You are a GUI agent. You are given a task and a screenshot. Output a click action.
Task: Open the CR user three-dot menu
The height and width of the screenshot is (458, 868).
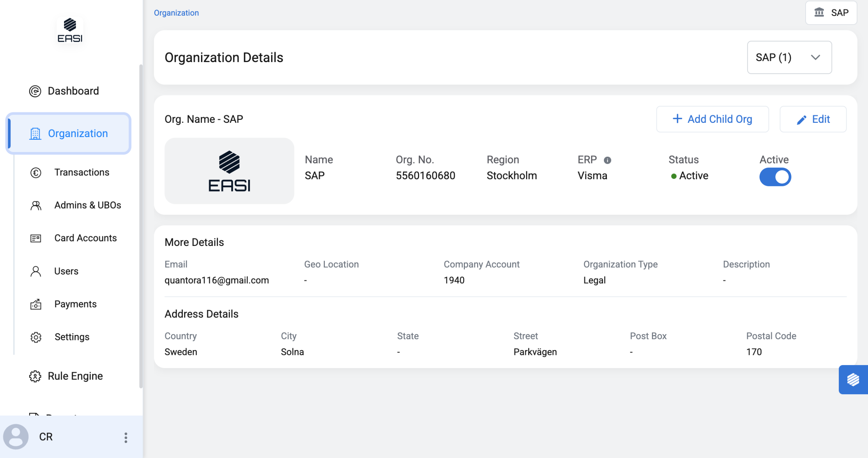click(126, 437)
